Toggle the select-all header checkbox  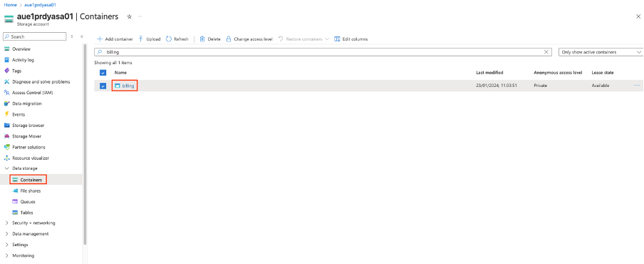coord(103,73)
